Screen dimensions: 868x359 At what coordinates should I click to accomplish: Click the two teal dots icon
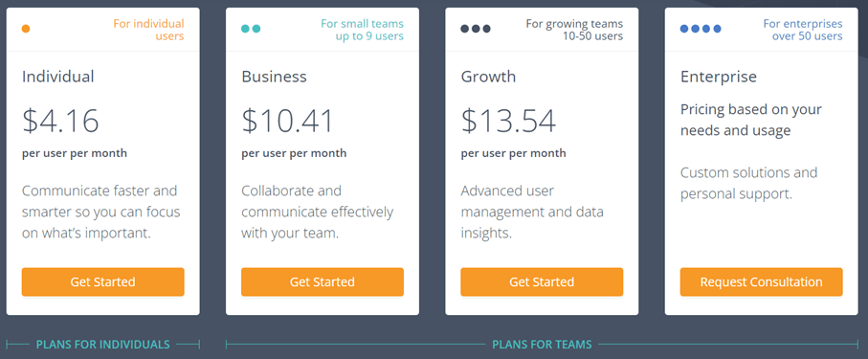coord(251,29)
